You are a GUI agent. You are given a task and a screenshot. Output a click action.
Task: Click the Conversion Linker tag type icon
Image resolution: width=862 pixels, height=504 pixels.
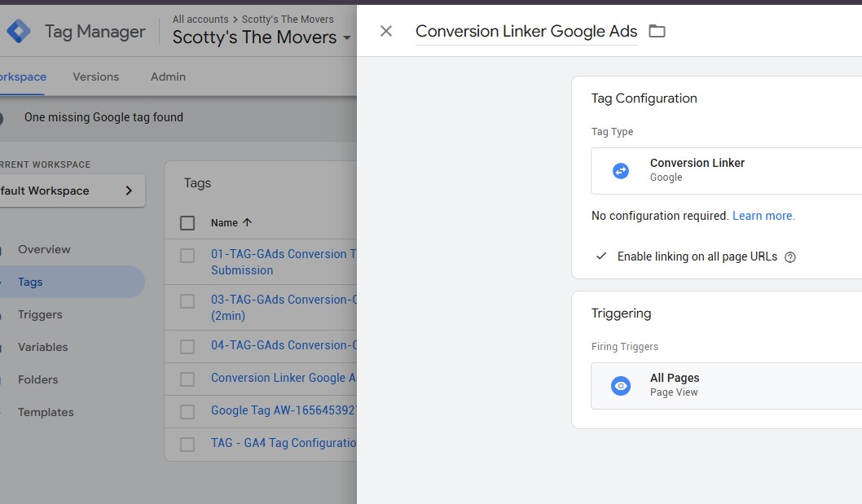pos(621,171)
